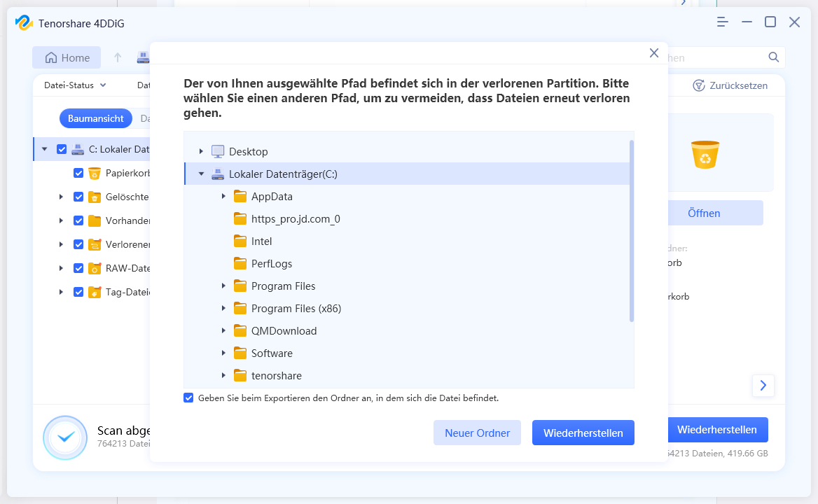Image resolution: width=818 pixels, height=504 pixels.
Task: Open the Datei-Status dropdown
Action: pos(75,85)
